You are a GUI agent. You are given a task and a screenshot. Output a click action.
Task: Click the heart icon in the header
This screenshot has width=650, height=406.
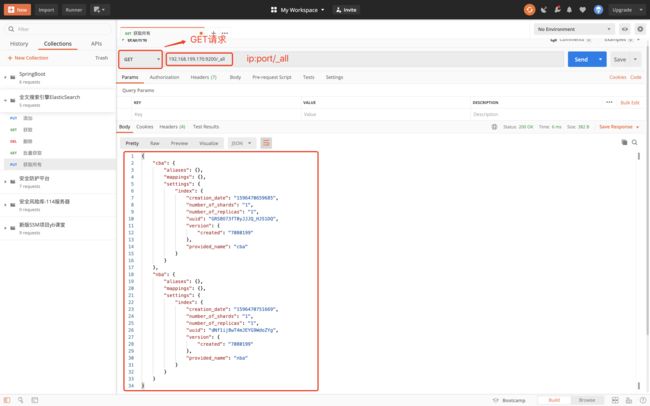[583, 10]
